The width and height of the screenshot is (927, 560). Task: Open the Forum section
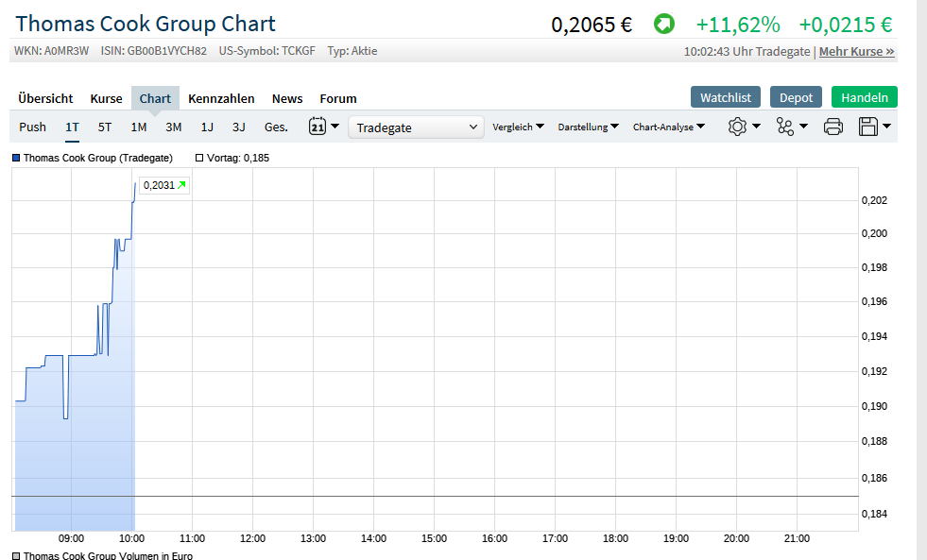[x=337, y=98]
